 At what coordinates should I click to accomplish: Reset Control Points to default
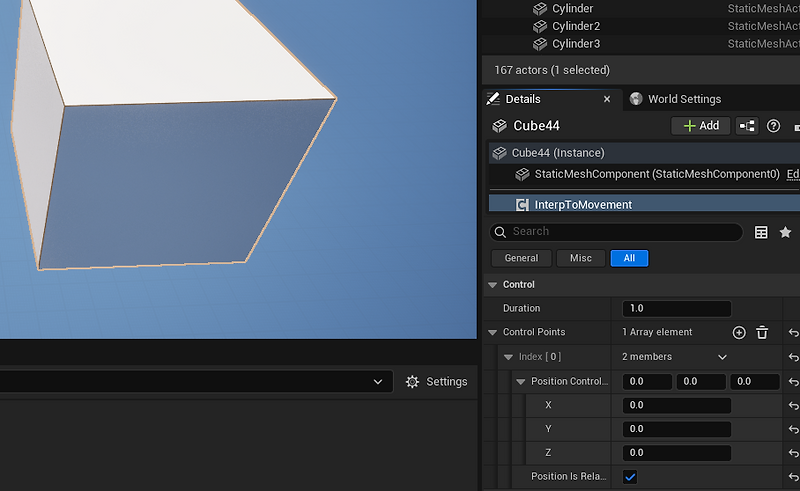[793, 333]
